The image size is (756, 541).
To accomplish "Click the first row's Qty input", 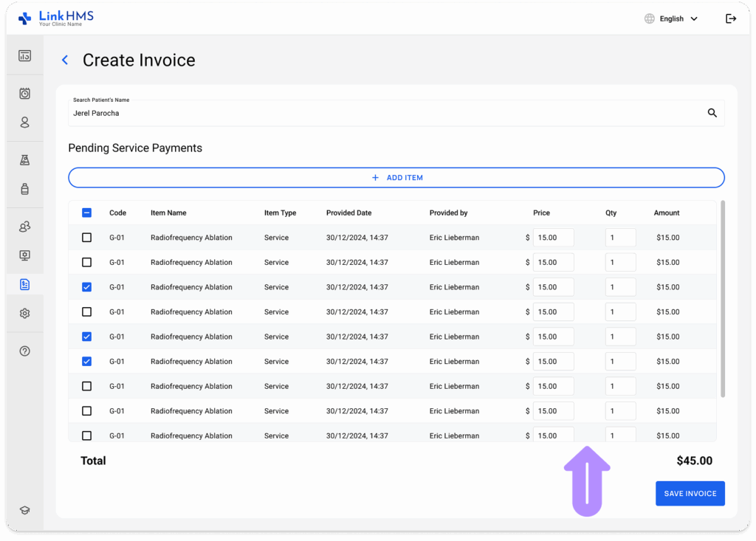I will (620, 237).
